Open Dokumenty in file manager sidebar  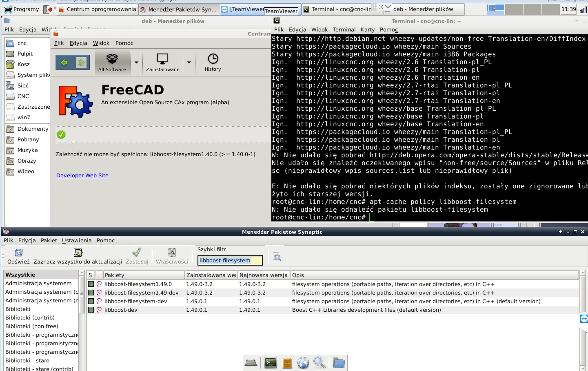(28, 129)
